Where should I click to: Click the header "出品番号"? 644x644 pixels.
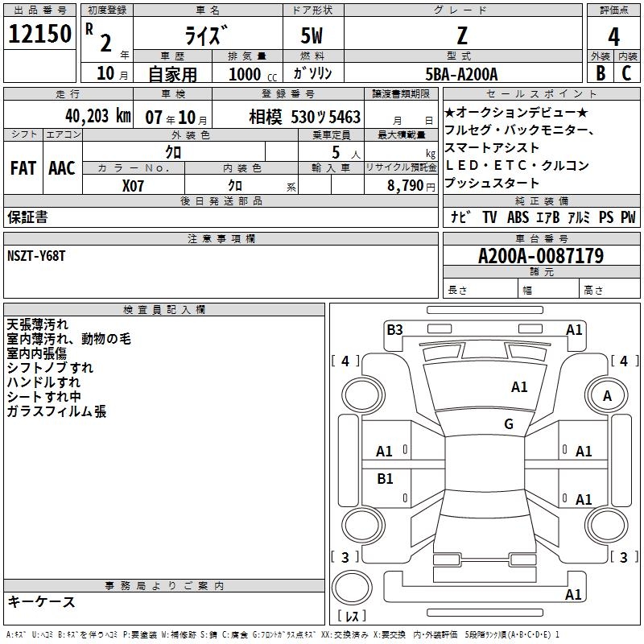[39, 10]
